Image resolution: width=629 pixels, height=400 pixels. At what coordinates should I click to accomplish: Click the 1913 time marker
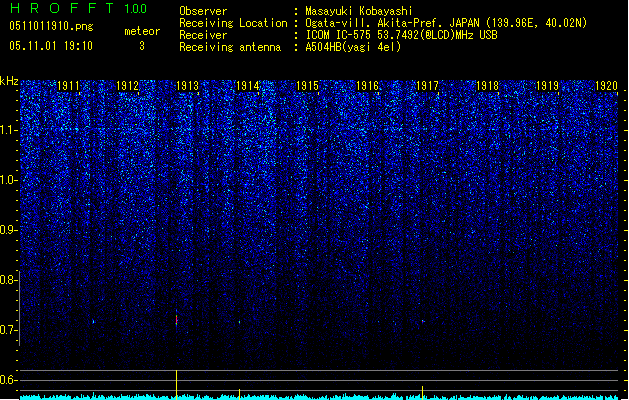click(187, 86)
